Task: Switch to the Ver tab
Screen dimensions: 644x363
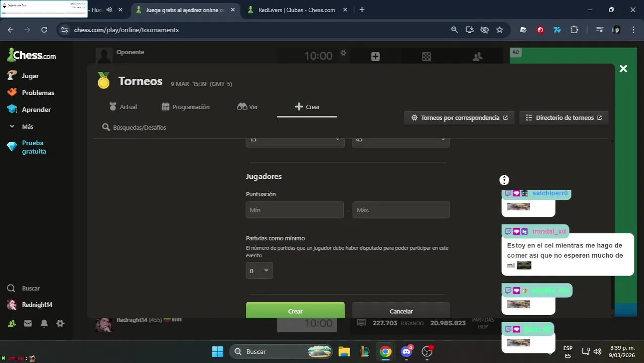Action: 247,107
